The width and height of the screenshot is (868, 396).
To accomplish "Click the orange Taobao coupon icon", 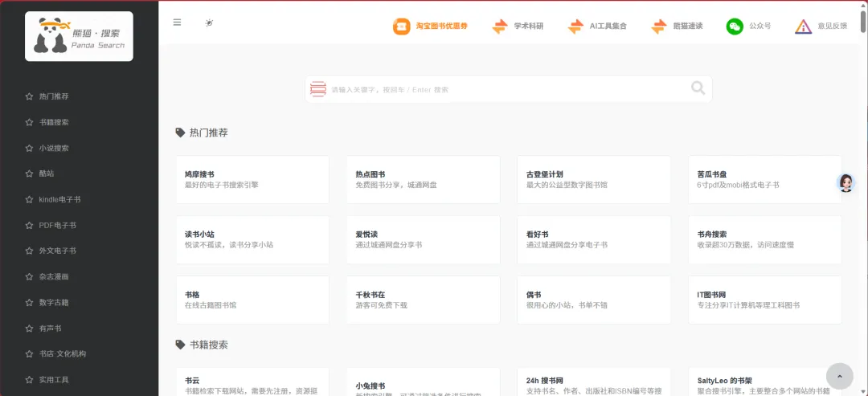I will coord(401,26).
